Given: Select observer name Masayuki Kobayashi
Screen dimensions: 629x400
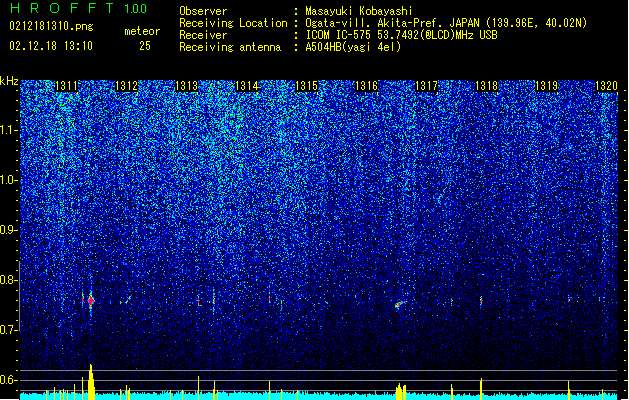Looking at the screenshot, I should pyautogui.click(x=359, y=11).
